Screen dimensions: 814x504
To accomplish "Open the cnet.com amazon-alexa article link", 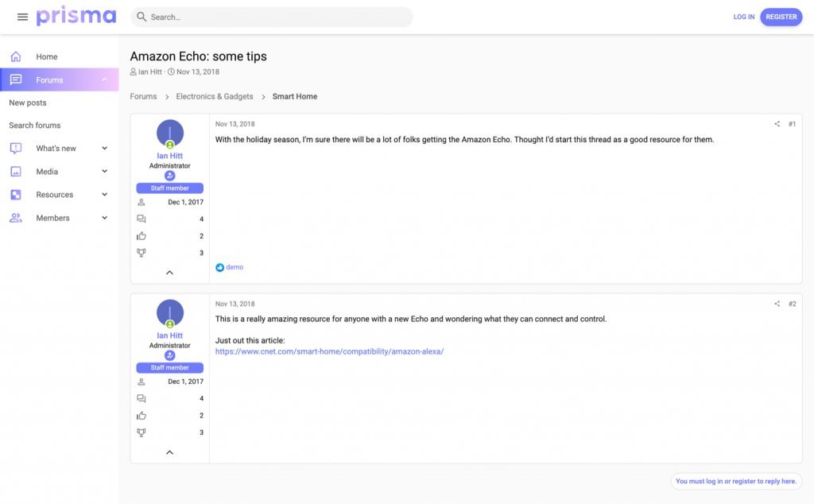I will click(x=330, y=351).
